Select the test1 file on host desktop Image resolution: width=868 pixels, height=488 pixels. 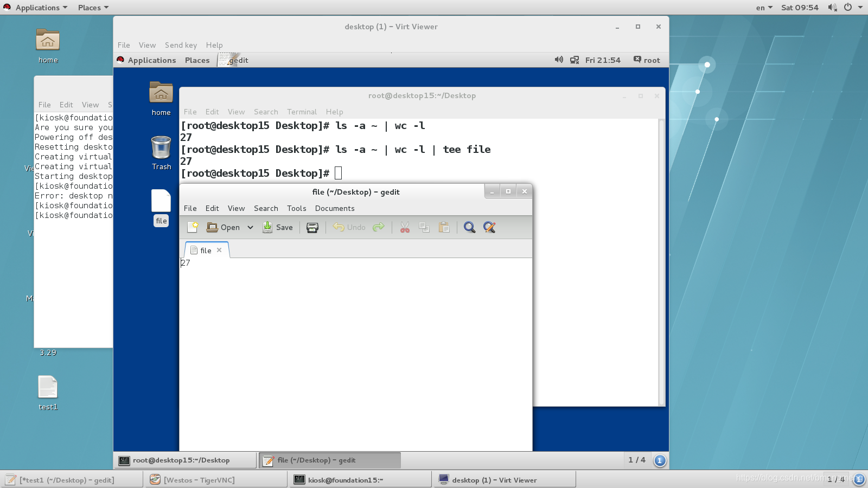(48, 393)
